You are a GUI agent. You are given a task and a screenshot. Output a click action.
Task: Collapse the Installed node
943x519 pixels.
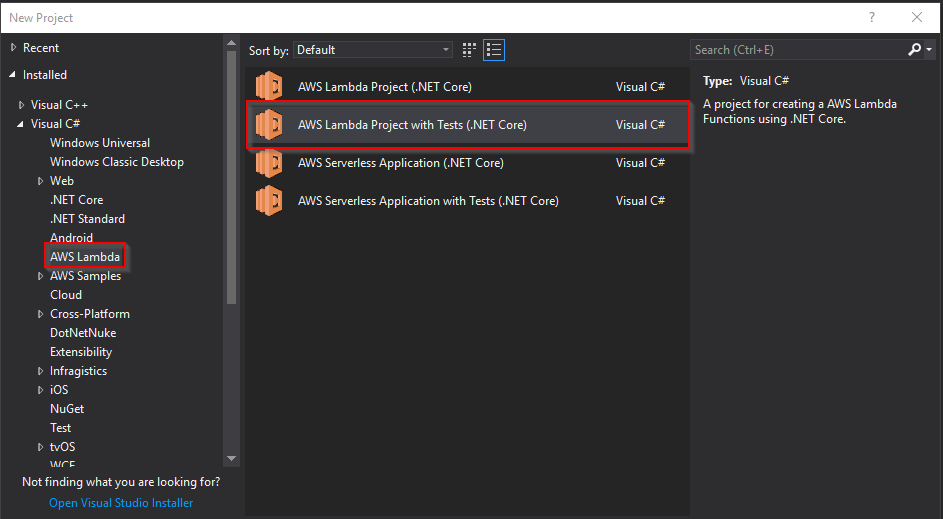point(13,75)
